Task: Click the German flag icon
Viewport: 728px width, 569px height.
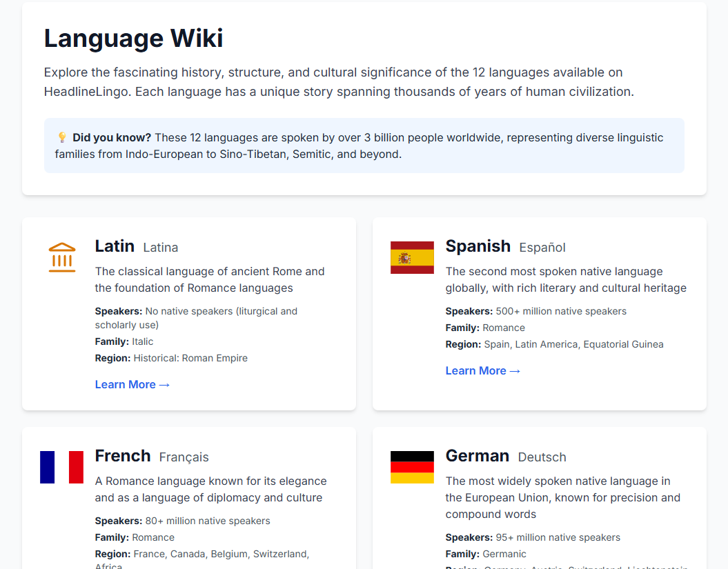Action: tap(412, 467)
